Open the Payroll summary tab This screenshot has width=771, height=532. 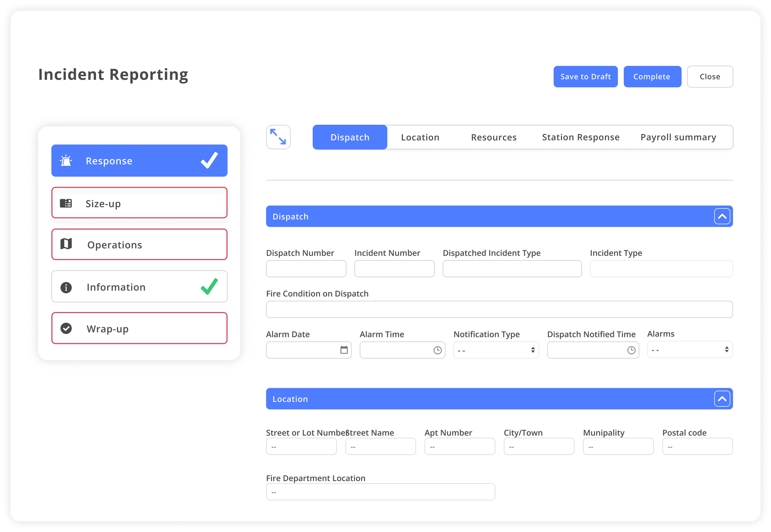coord(678,137)
